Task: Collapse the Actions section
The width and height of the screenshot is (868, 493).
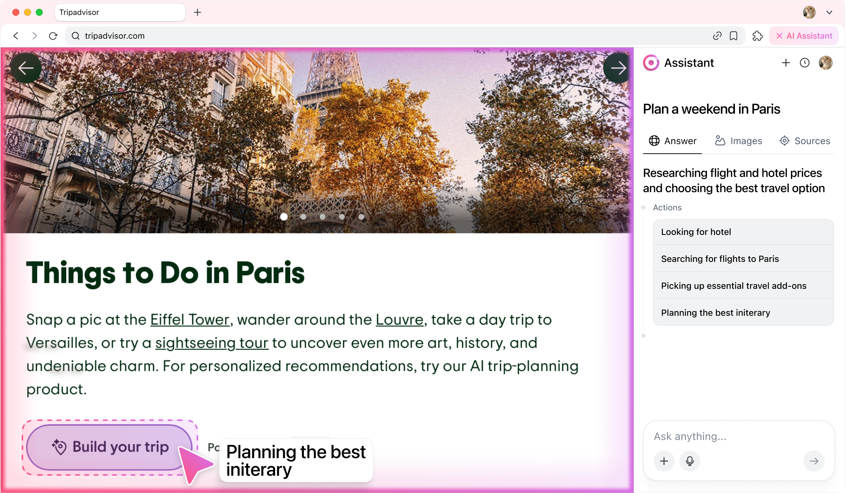Action: 667,207
